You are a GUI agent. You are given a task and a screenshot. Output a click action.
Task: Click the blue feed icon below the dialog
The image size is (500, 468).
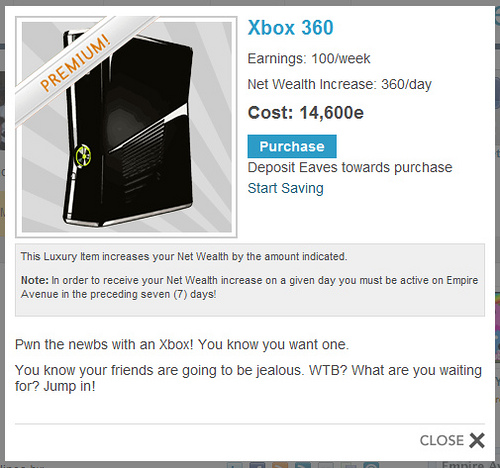click(303, 465)
